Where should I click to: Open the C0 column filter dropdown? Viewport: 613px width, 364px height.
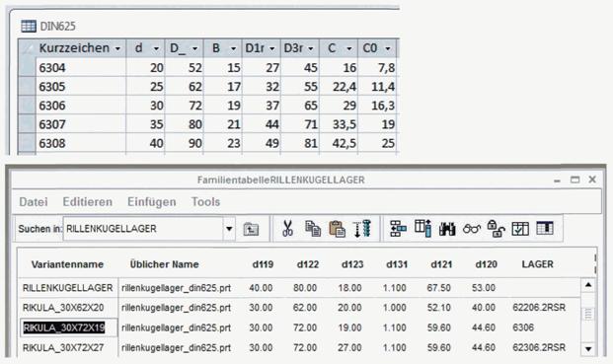[388, 48]
